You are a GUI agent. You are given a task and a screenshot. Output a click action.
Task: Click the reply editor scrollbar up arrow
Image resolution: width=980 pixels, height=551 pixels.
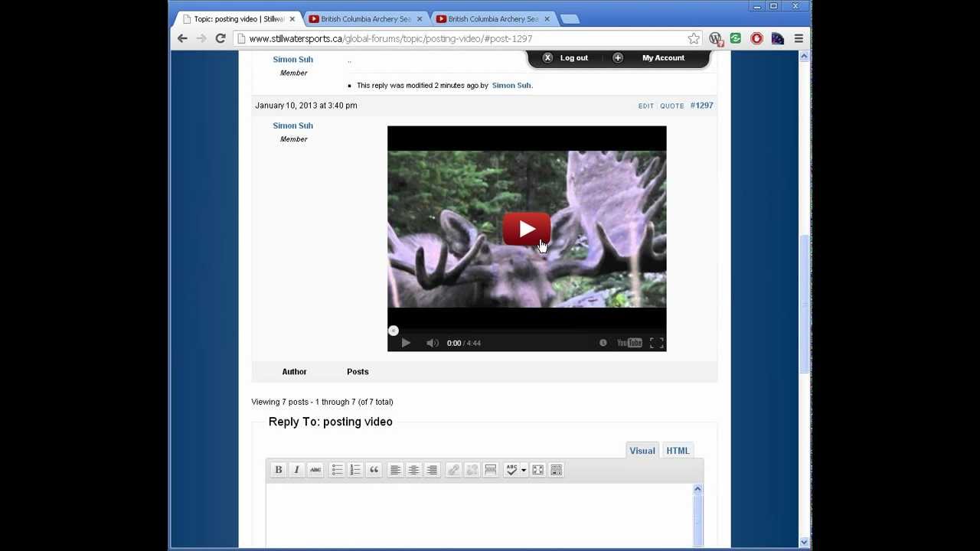[x=697, y=489]
